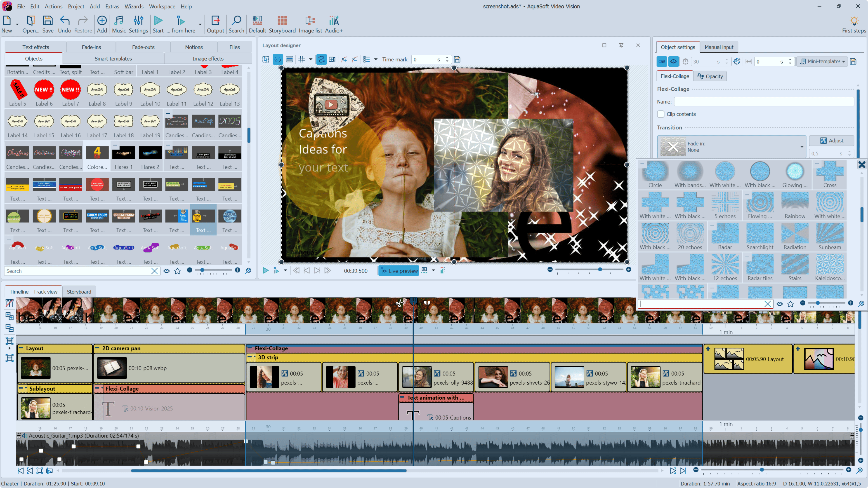The height and width of the screenshot is (488, 868).
Task: Click into the Flexi-Collage Name field
Action: 764,102
